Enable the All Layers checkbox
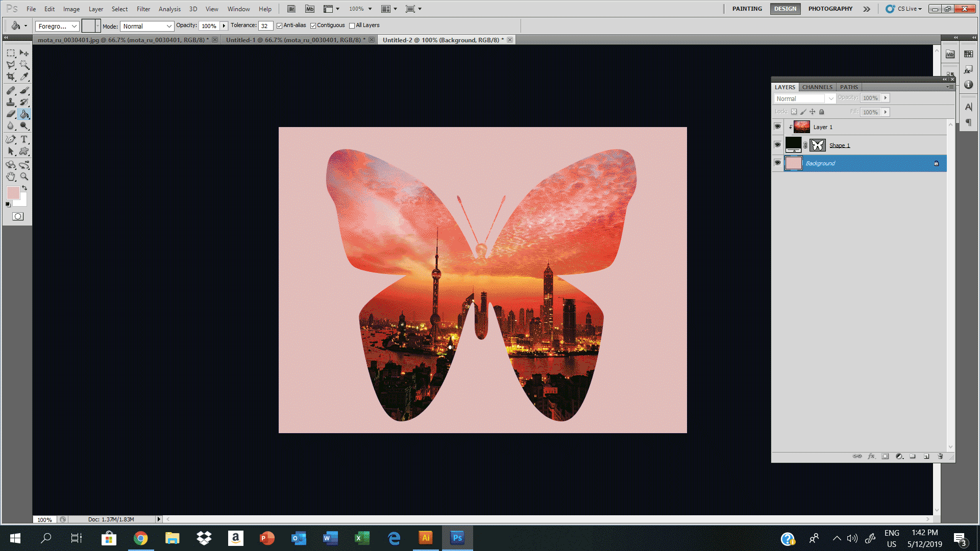This screenshot has height=551, width=980. (x=352, y=26)
